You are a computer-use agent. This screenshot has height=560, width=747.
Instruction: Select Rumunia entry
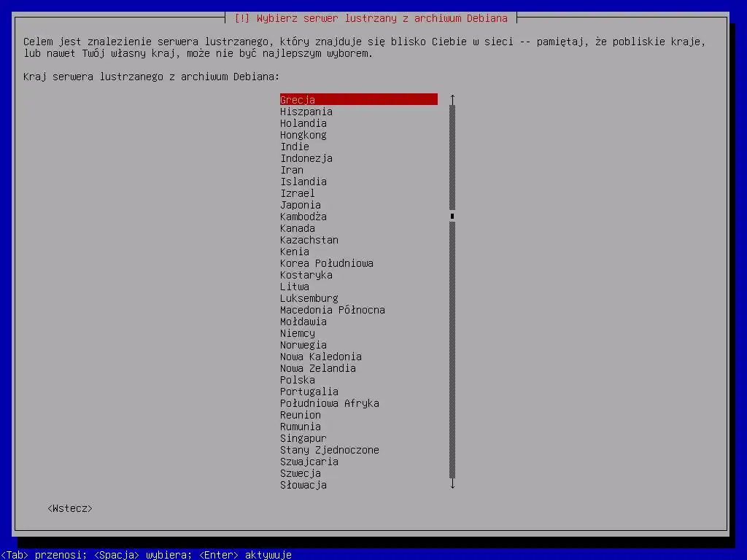coord(359,426)
